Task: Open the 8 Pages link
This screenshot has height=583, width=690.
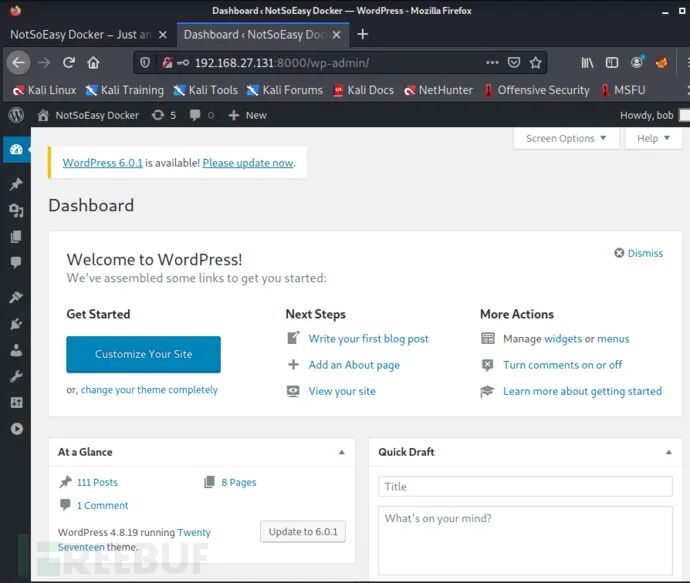Action: [239, 482]
